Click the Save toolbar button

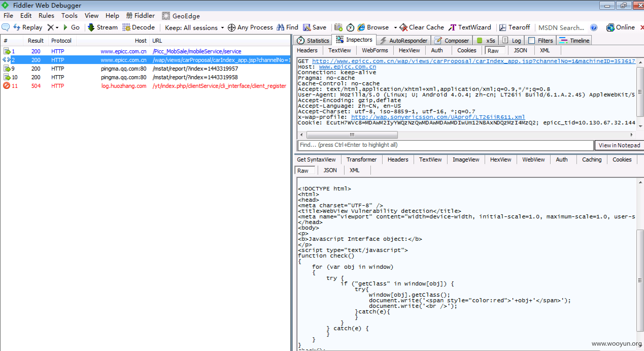315,27
